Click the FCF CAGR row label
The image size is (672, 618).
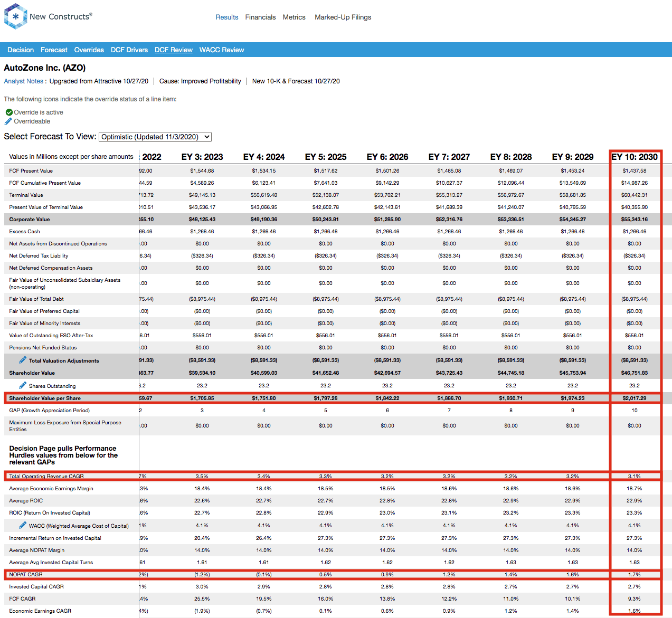click(x=22, y=599)
